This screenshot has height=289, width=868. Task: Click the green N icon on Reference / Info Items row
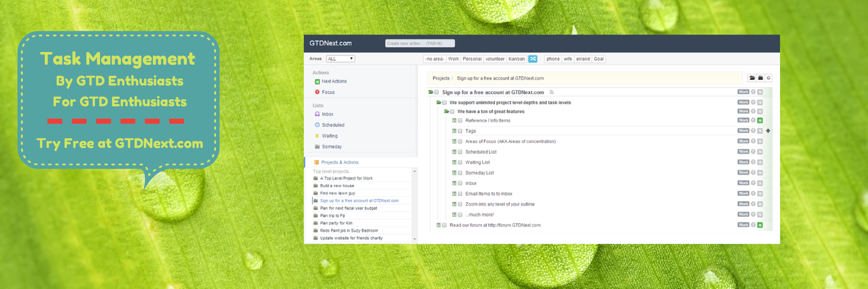point(760,121)
